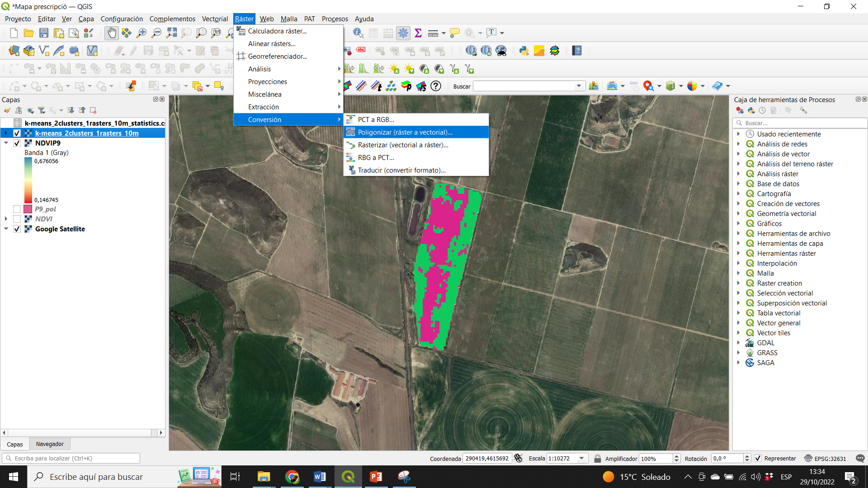The height and width of the screenshot is (488, 868).
Task: Select Rasterizar (vectorial a ráster)
Action: tap(416, 145)
